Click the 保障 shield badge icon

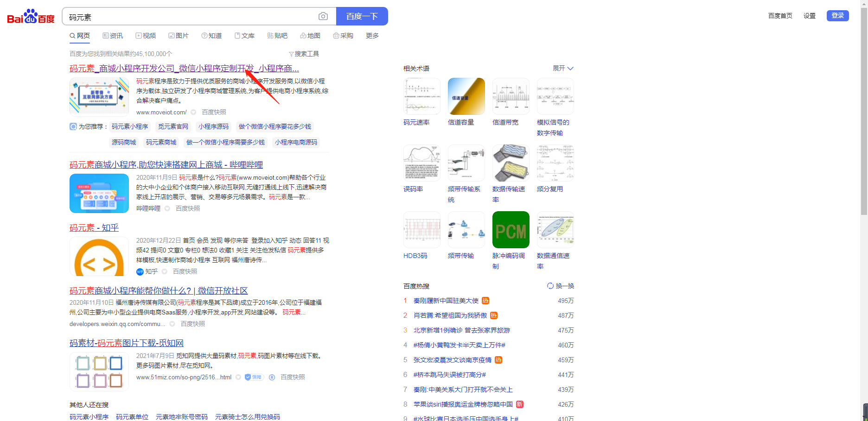[254, 377]
